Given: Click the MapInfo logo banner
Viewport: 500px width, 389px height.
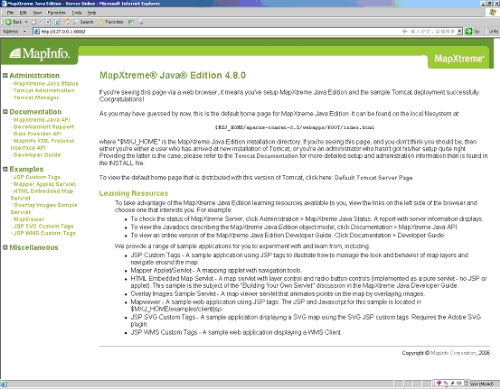Looking at the screenshot, I should point(39,53).
